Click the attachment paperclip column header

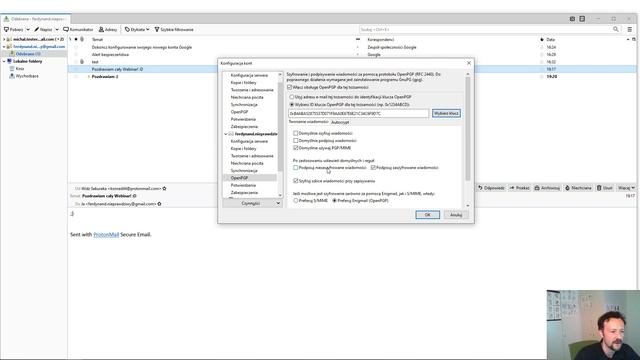(82, 40)
